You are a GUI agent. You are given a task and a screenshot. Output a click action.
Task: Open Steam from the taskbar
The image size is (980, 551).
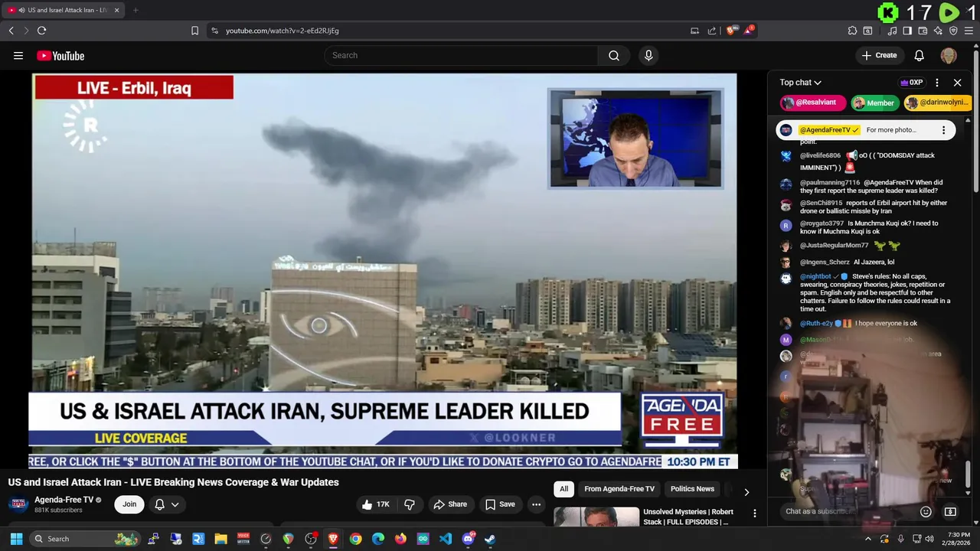(490, 539)
